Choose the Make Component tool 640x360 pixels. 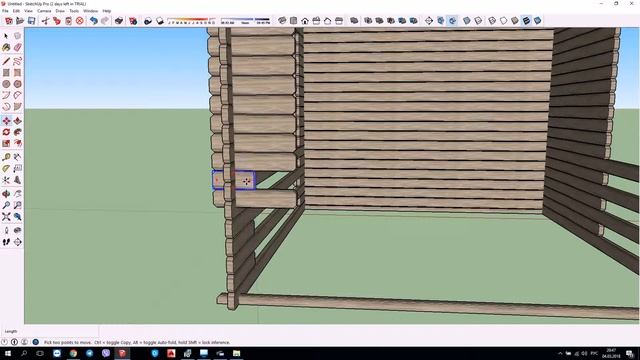(x=18, y=36)
